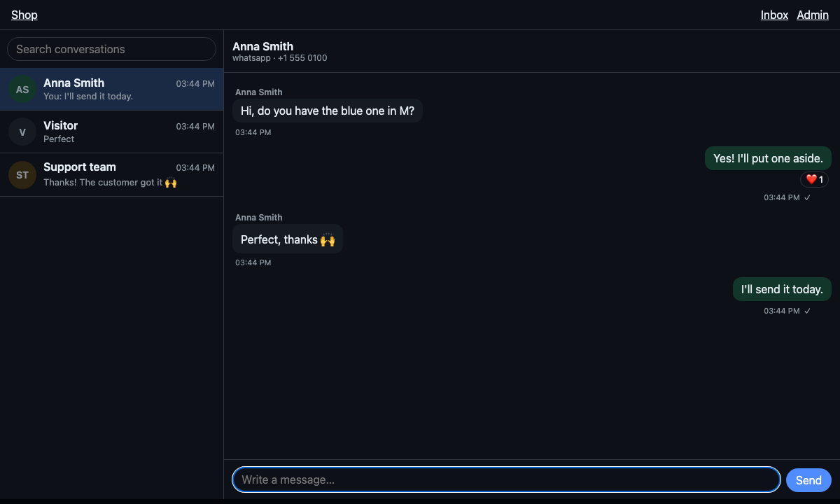Click the 'Perfect' preview under Visitor
This screenshot has height=504, width=840.
59,139
